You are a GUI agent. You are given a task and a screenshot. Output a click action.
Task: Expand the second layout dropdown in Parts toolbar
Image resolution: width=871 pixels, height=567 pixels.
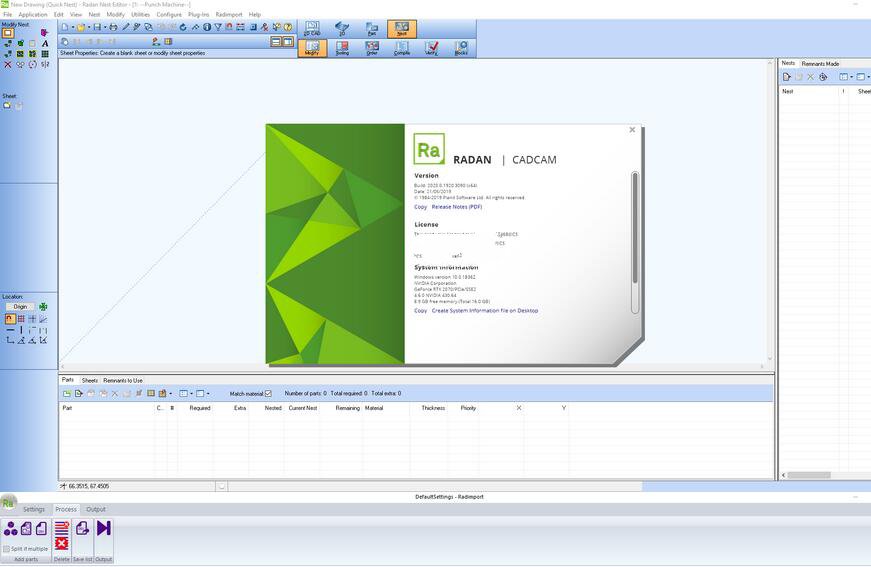(208, 394)
